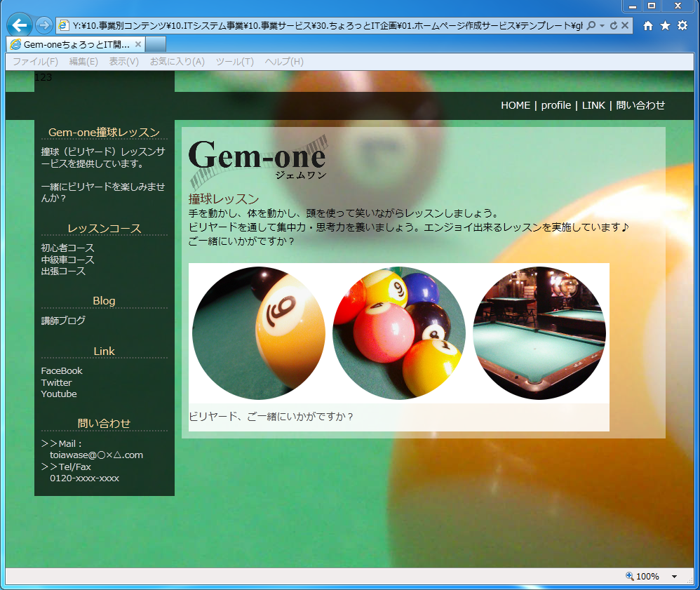Open the 講師ブログ link

click(63, 321)
